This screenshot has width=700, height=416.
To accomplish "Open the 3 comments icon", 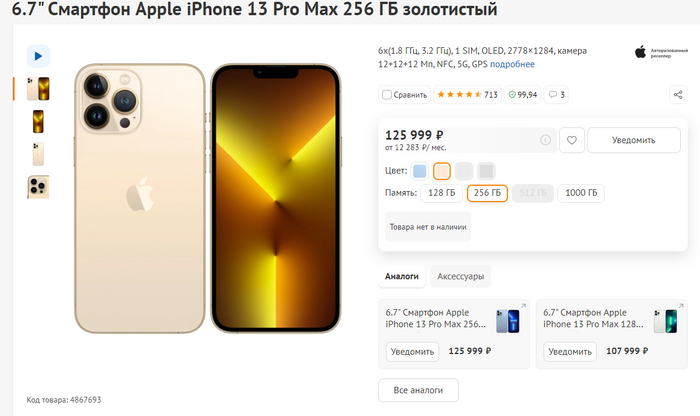I will coord(556,95).
